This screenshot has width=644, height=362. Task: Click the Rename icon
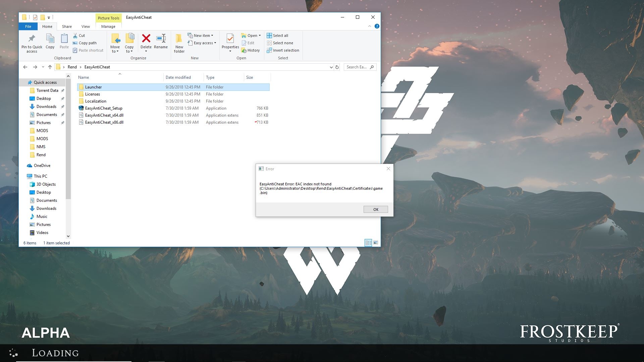coord(161,38)
